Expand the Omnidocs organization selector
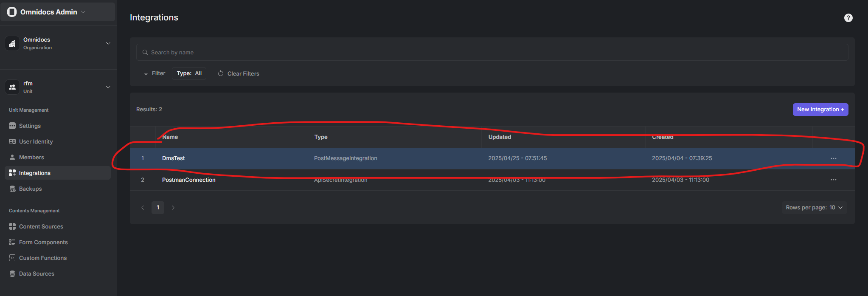 point(108,43)
